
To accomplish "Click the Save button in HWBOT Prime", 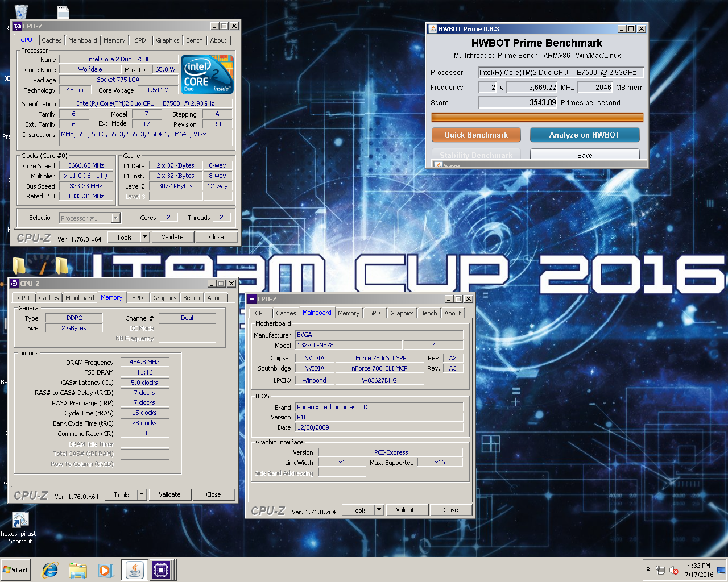I will [x=585, y=155].
